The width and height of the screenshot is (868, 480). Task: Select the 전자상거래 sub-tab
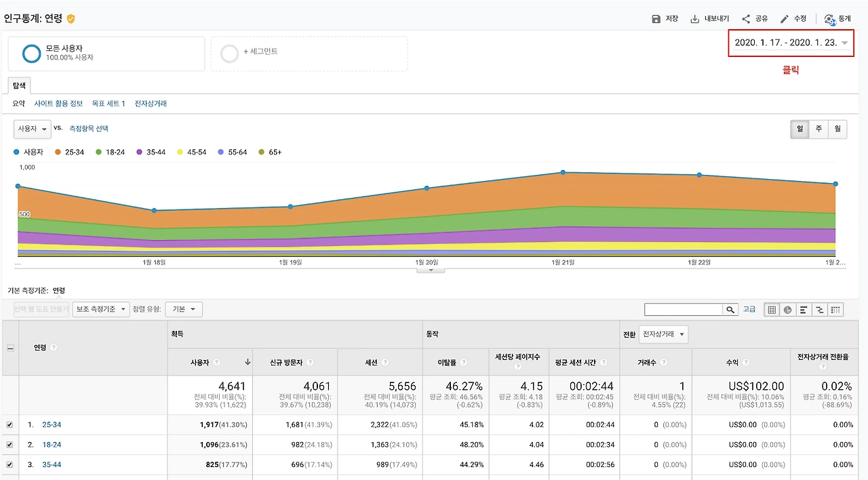point(151,104)
